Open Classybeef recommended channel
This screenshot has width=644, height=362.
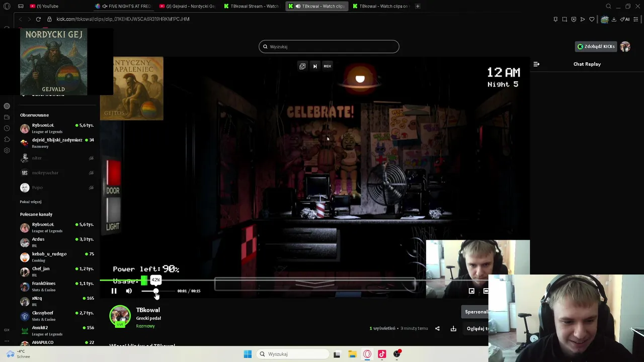coord(57,316)
